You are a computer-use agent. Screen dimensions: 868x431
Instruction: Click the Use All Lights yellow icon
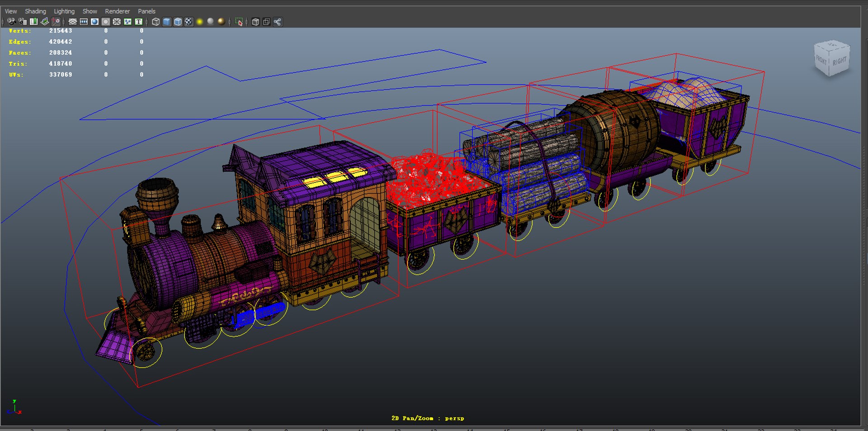pyautogui.click(x=200, y=22)
